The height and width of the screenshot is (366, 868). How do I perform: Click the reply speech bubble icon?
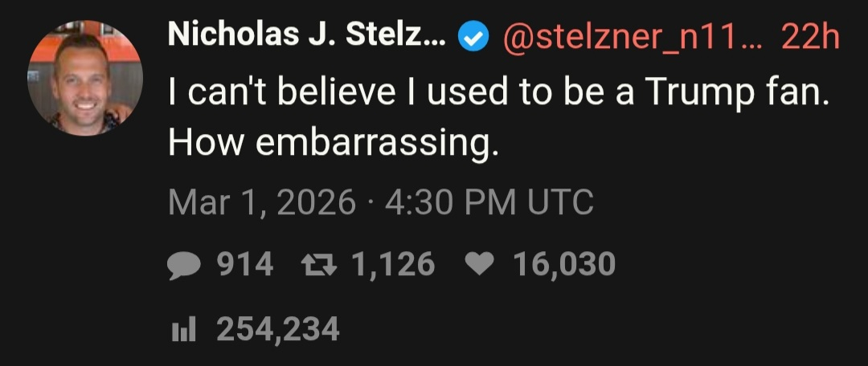tap(183, 264)
